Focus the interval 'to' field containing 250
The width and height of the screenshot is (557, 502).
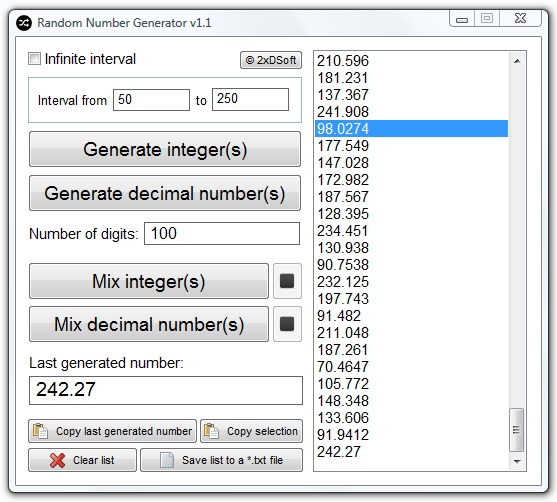point(250,99)
